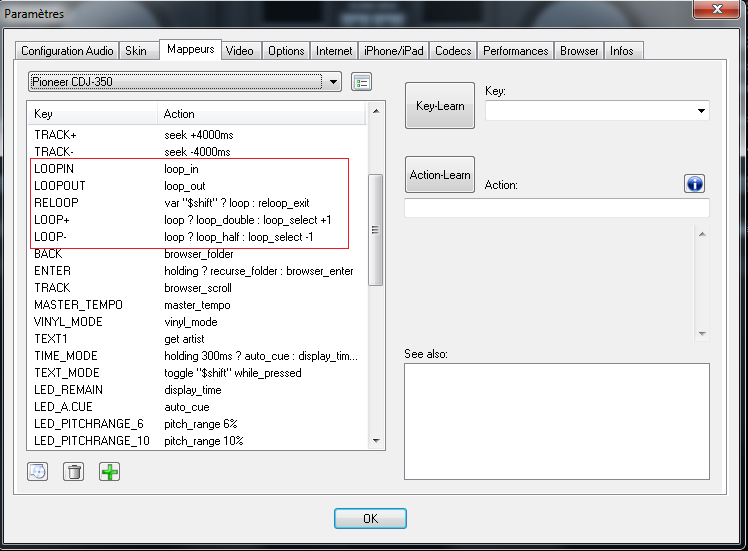The width and height of the screenshot is (748, 551).
Task: Sort list by the Key column header
Action: (92, 114)
